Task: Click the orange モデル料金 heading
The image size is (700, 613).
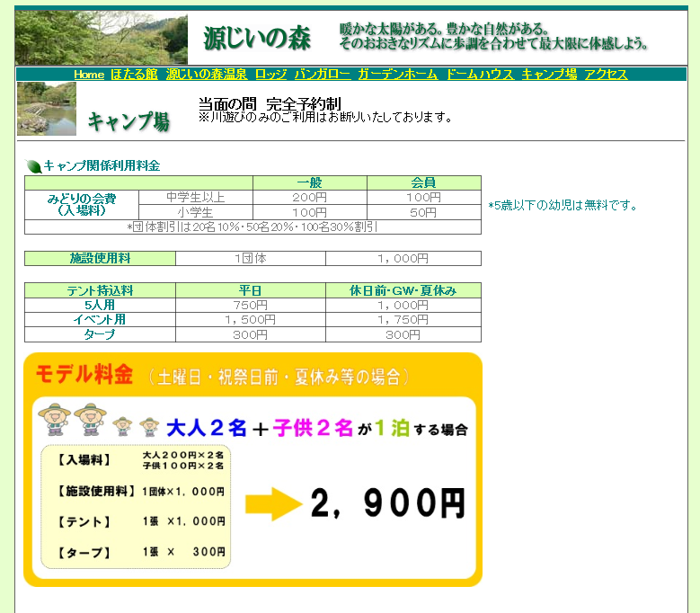Action: click(x=84, y=375)
